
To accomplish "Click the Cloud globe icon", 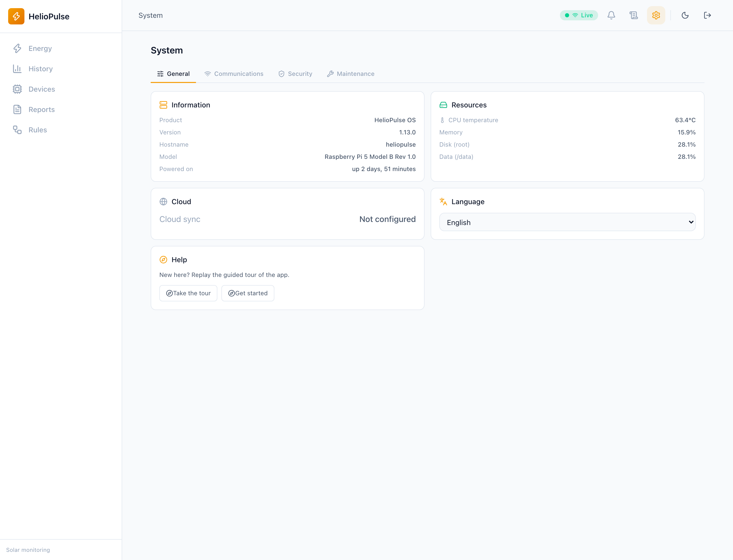I will click(163, 202).
